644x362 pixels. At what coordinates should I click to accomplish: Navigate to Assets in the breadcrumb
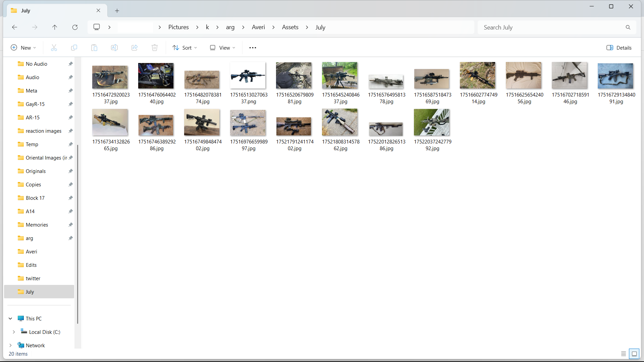coord(290,27)
